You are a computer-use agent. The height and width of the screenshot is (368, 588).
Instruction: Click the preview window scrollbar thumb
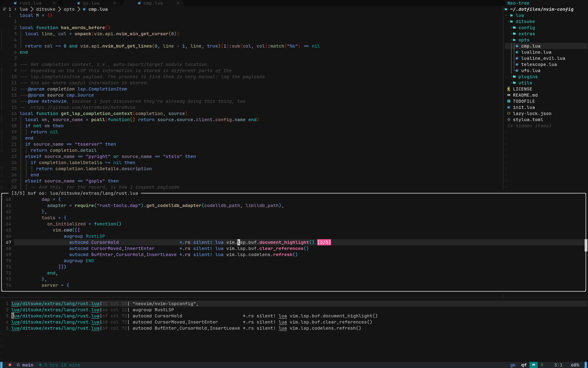coord(586,245)
